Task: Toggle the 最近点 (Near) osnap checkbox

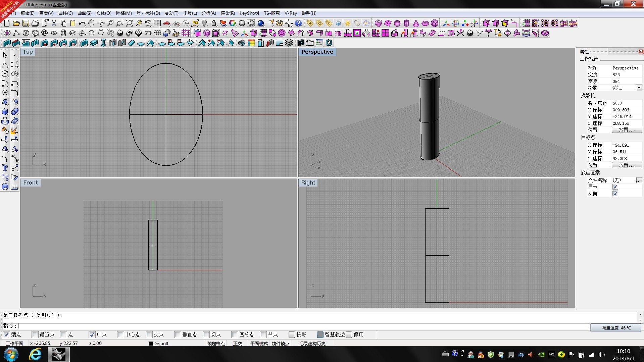Action: click(x=35, y=334)
